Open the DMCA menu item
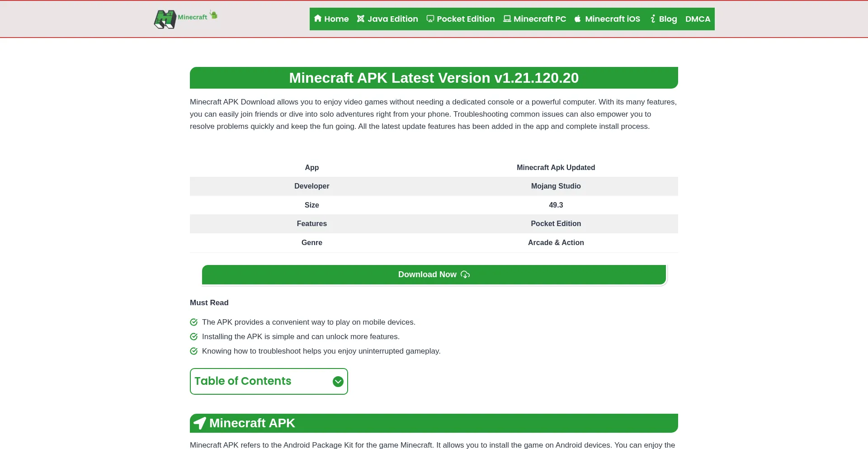 point(698,19)
